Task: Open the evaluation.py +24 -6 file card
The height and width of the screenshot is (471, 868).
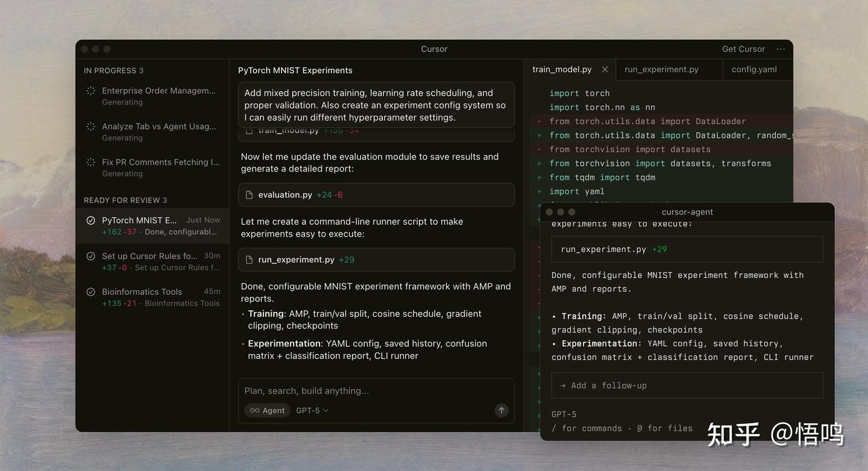Action: click(x=376, y=195)
